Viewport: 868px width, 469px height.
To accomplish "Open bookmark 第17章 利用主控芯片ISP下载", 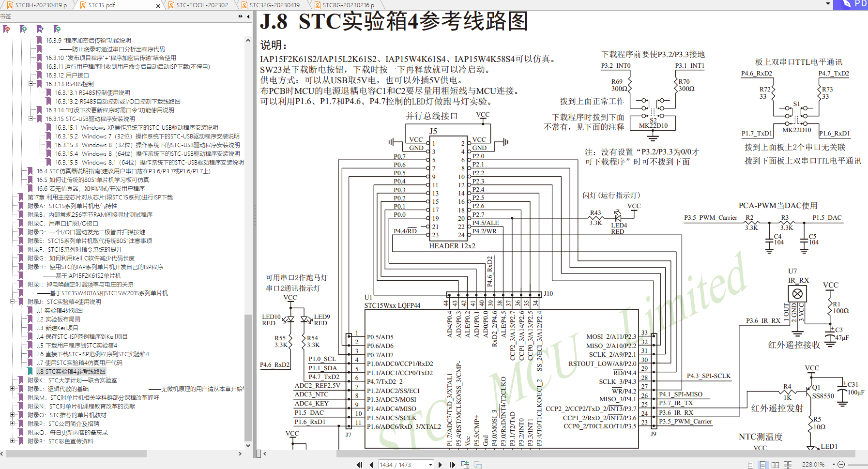I will point(100,197).
